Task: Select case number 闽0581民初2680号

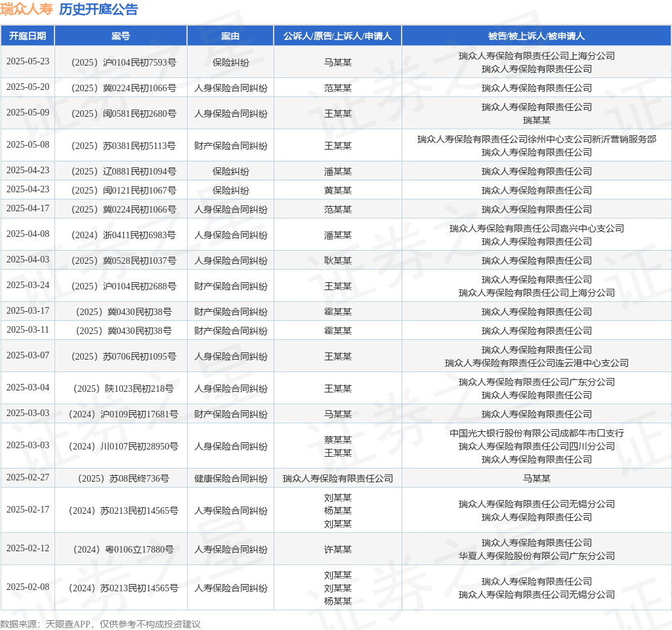Action: pyautogui.click(x=123, y=114)
